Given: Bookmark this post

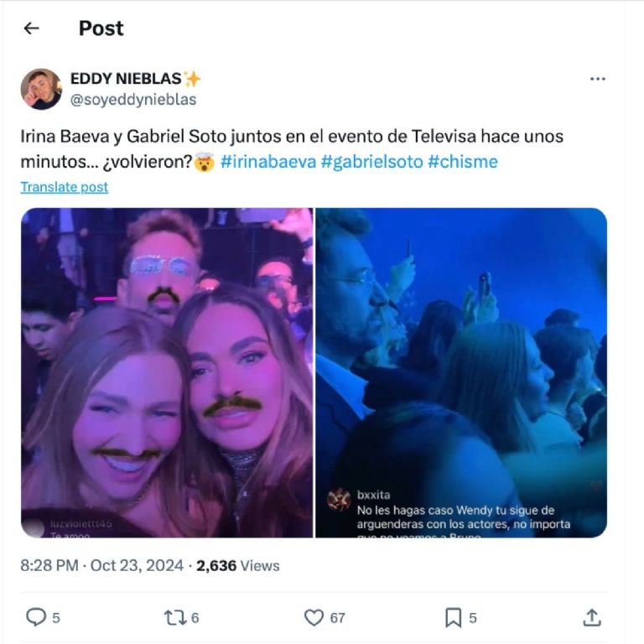Looking at the screenshot, I should (453, 618).
